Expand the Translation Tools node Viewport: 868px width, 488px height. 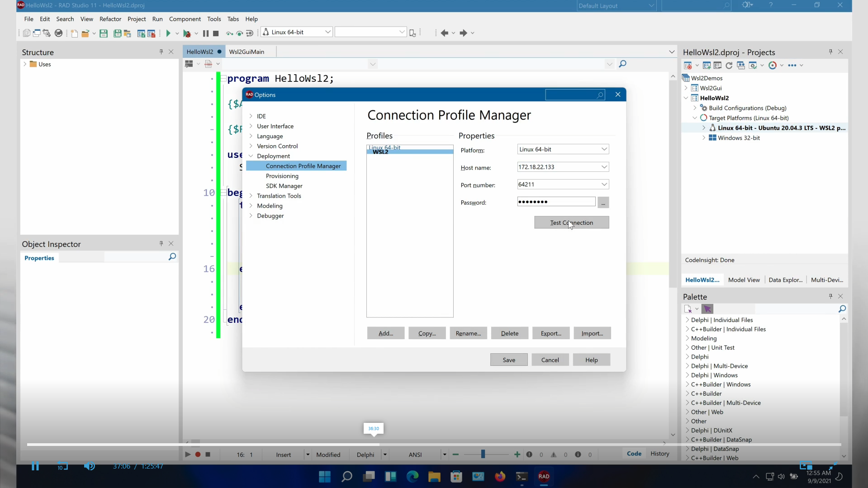pos(251,196)
